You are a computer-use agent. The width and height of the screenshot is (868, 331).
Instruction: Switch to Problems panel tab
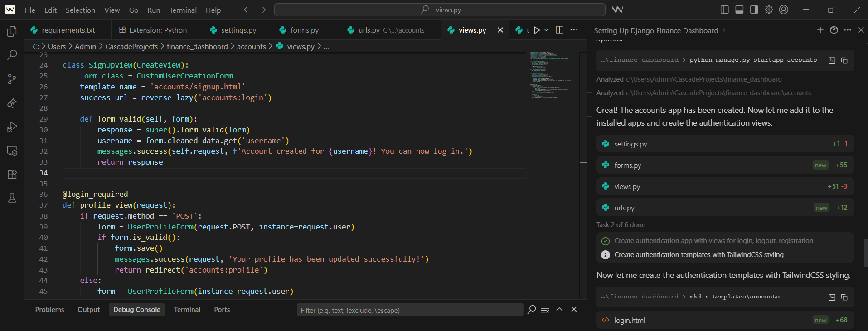click(x=49, y=309)
